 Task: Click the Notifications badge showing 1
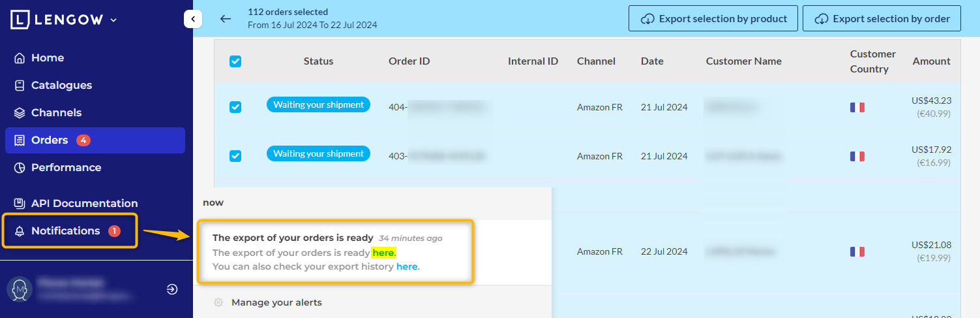(114, 231)
